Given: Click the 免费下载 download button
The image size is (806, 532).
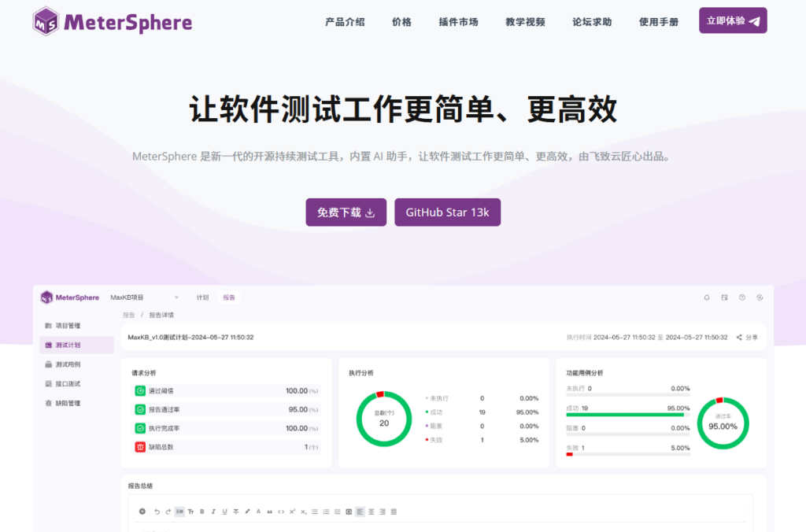Looking at the screenshot, I should click(x=346, y=212).
